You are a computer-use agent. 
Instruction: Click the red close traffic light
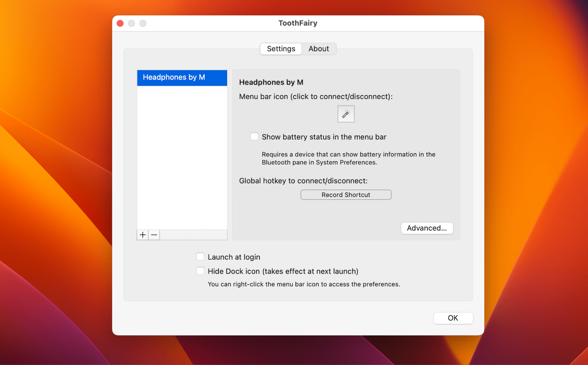click(x=120, y=23)
